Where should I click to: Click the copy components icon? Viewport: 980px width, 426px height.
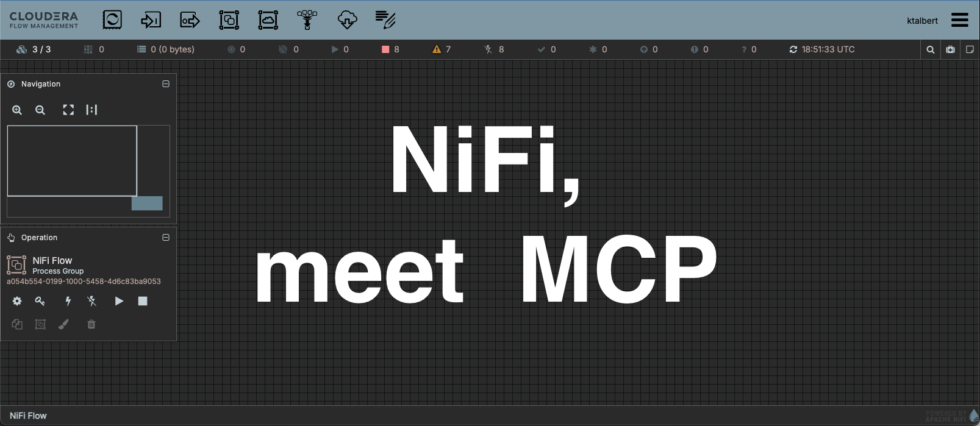coord(17,324)
